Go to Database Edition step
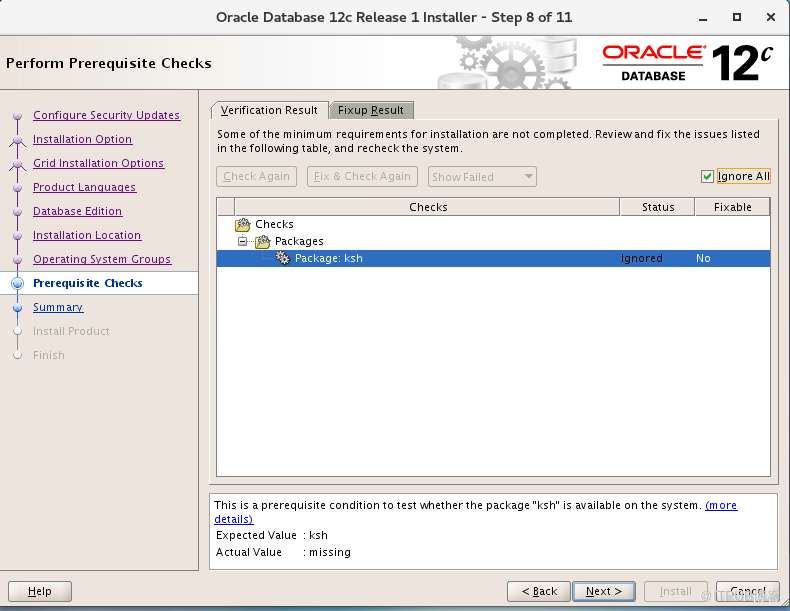 click(78, 212)
